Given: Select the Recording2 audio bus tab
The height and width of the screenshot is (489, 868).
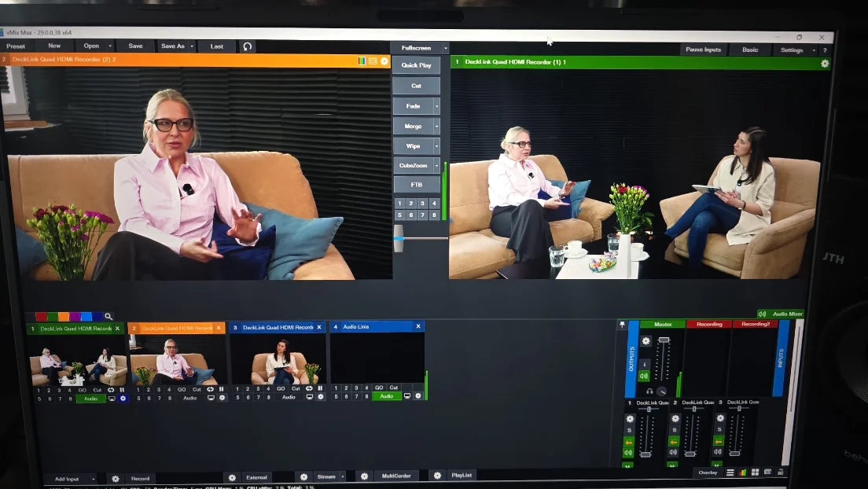Looking at the screenshot, I should [756, 324].
